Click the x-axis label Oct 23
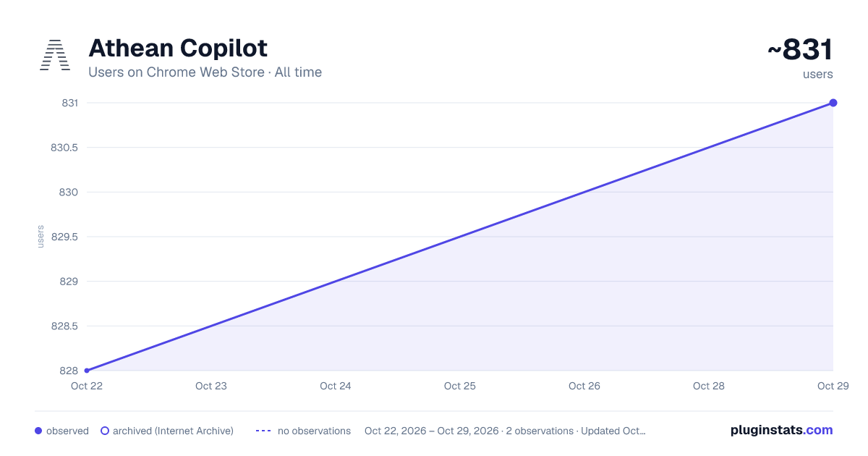Screen dimensions: 868x456 coord(211,386)
